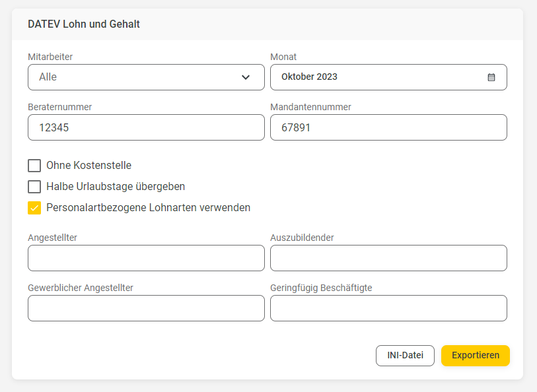537x392 pixels.
Task: Click the 'Halbe Urlaubstage übergeben' label text
Action: (x=116, y=187)
